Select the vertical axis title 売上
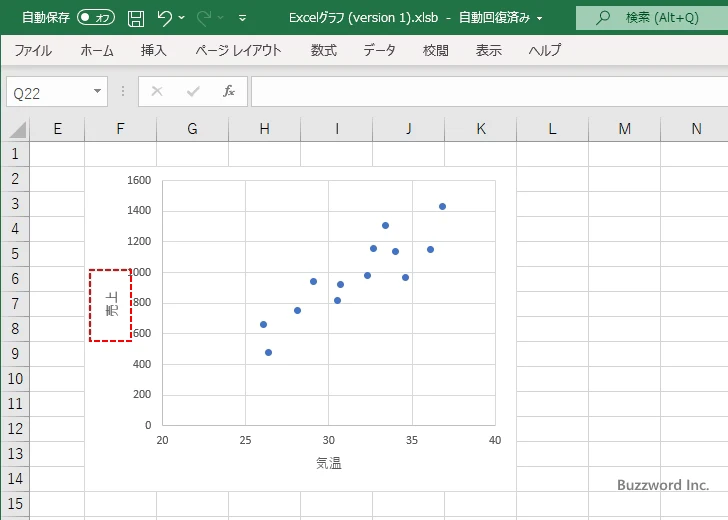Viewport: 728px width, 520px height. [111, 305]
